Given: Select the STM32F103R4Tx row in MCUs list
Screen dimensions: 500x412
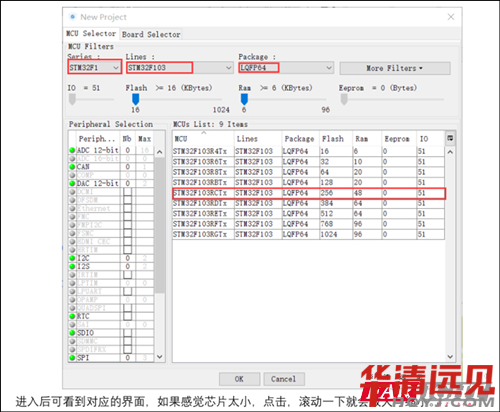Looking at the screenshot, I should click(x=309, y=151).
